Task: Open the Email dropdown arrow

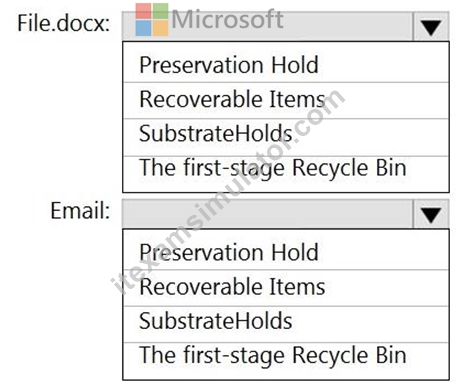Action: [431, 214]
